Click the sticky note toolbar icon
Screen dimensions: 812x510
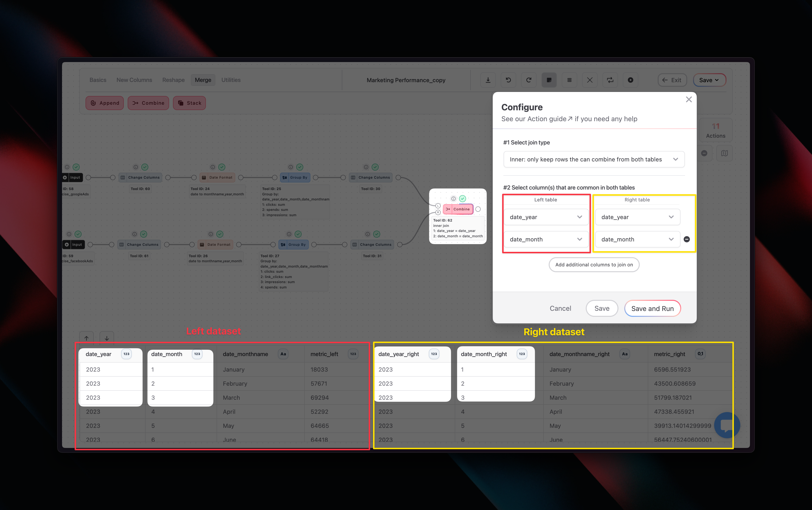(x=549, y=80)
